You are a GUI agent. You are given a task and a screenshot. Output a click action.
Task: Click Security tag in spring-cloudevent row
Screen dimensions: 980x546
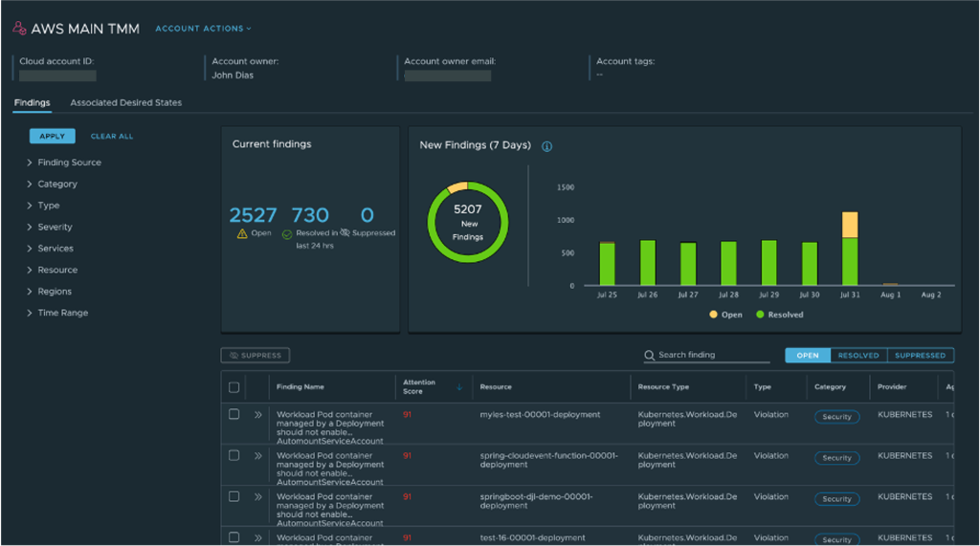pyautogui.click(x=836, y=458)
